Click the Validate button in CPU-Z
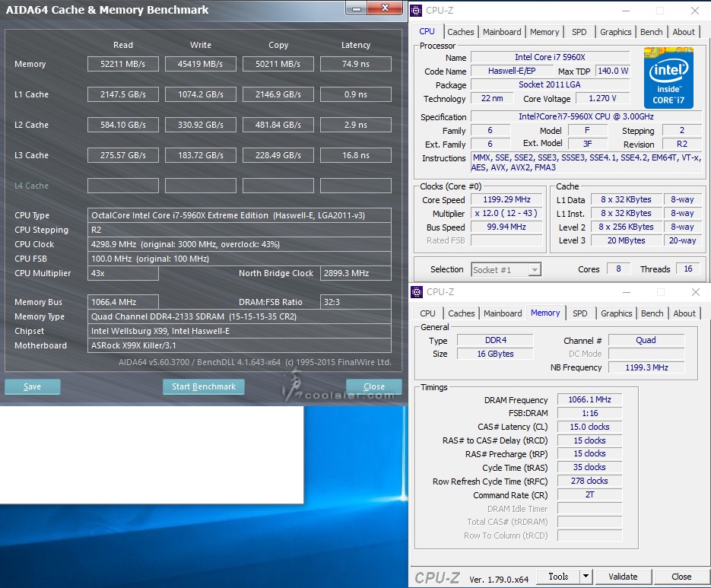The width and height of the screenshot is (711, 588). pyautogui.click(x=623, y=577)
